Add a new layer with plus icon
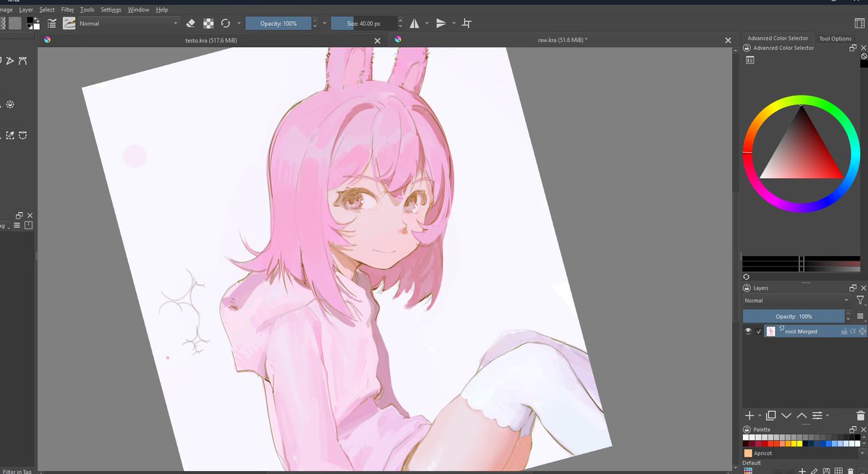This screenshot has width=868, height=474. click(x=749, y=415)
